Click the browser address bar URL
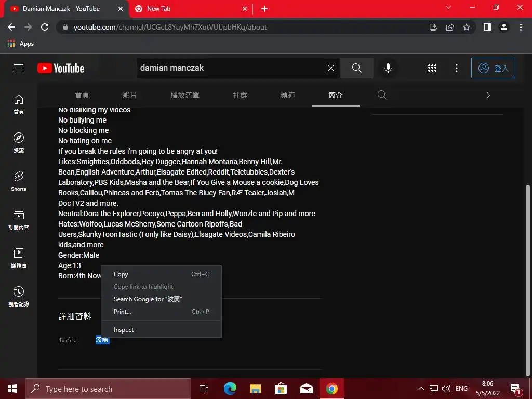 170,27
